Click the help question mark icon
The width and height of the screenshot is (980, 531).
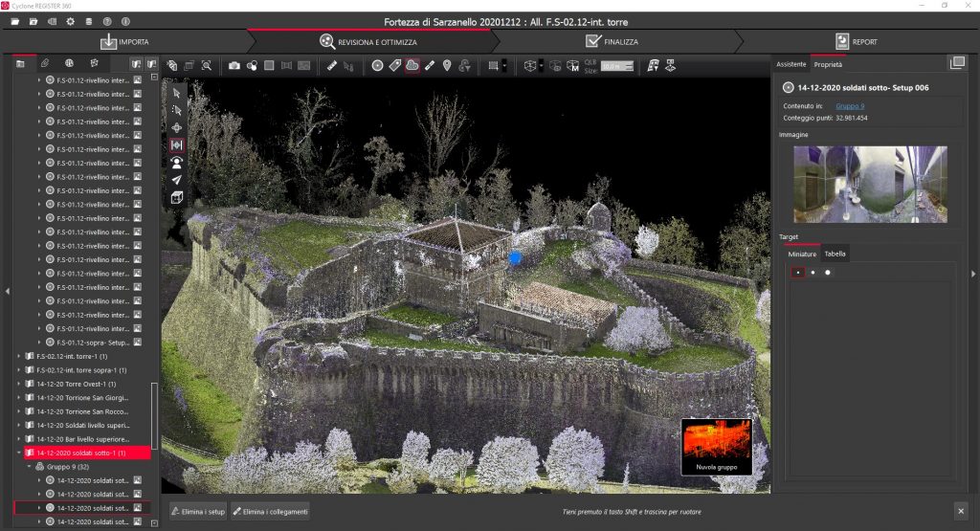107,21
